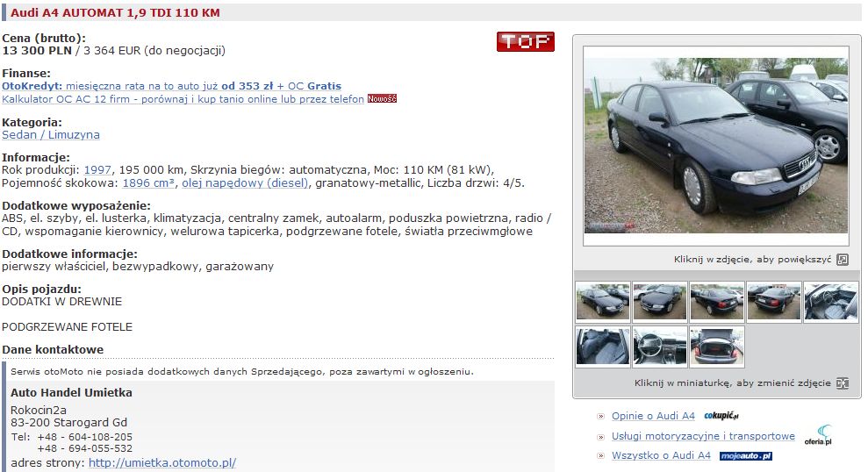868x472 pixels.
Task: Click the cokupic.pl logo
Action: tap(721, 416)
